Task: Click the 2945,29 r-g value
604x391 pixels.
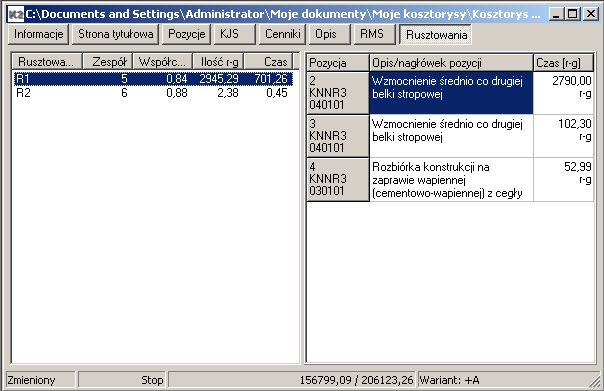Action: [x=219, y=79]
